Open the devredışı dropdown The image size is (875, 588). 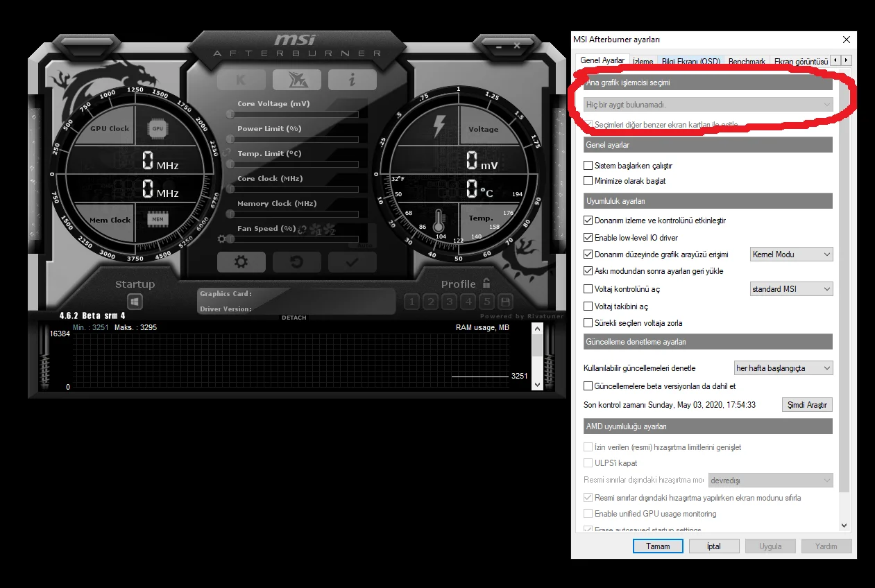pos(771,480)
